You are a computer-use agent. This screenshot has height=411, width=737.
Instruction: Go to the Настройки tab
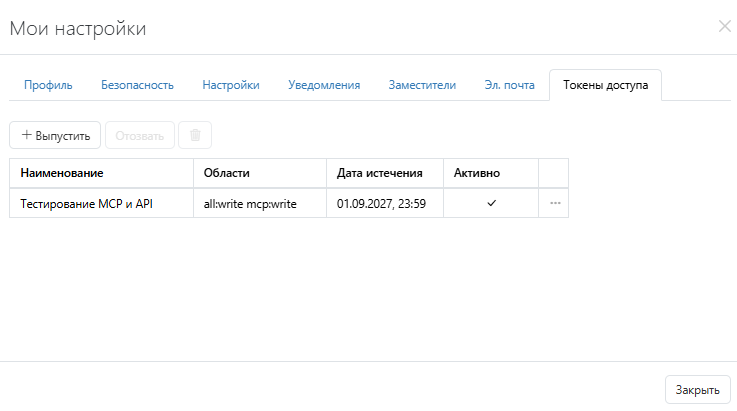[x=231, y=85]
